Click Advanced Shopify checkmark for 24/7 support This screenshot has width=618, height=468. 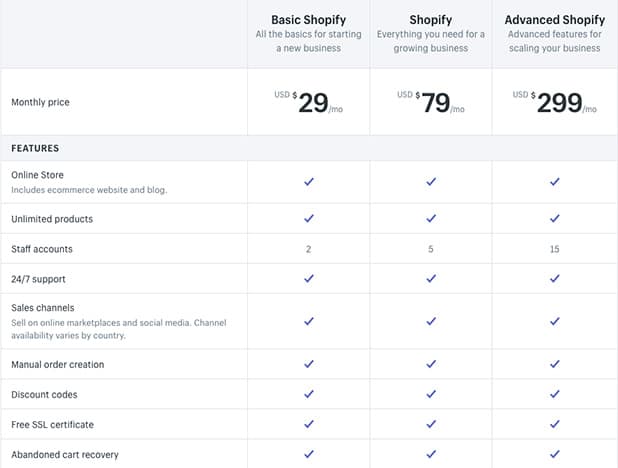click(x=554, y=279)
